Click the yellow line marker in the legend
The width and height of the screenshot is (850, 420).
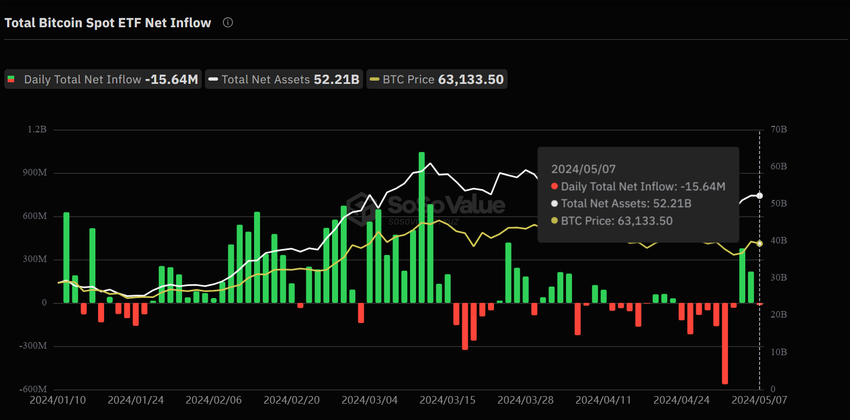375,79
